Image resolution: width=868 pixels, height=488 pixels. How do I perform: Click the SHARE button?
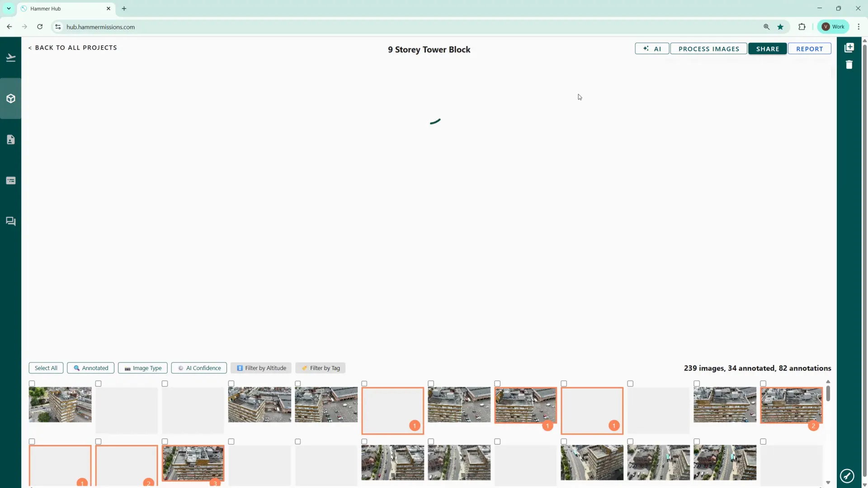[x=767, y=49]
